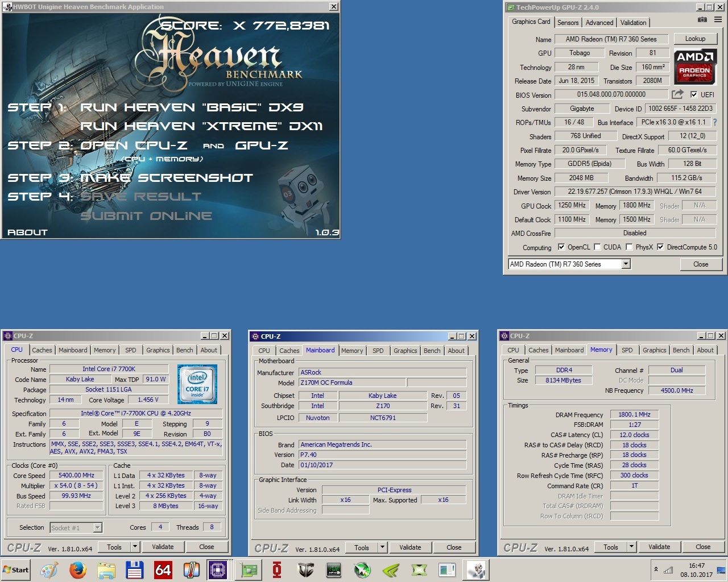Click Run Heaven "Basic" DX9

[x=192, y=107]
